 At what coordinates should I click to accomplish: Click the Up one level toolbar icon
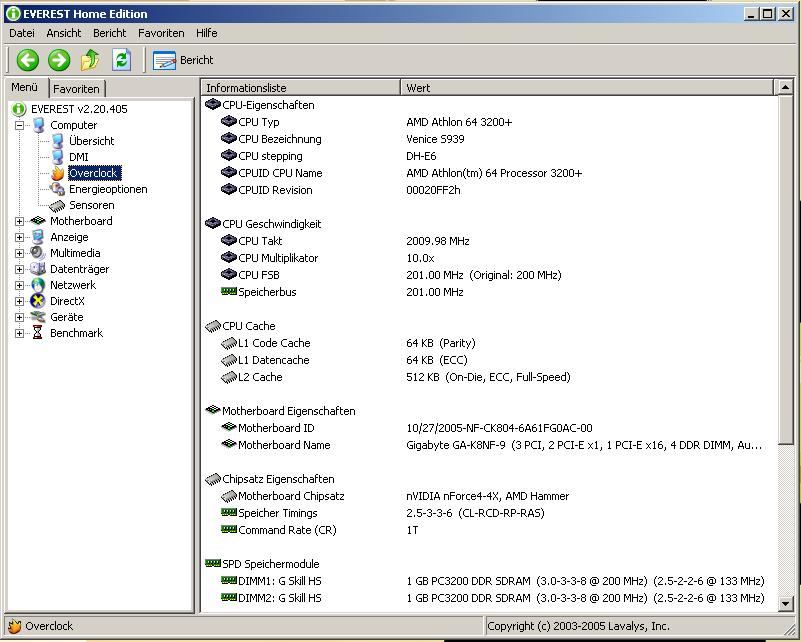90,60
